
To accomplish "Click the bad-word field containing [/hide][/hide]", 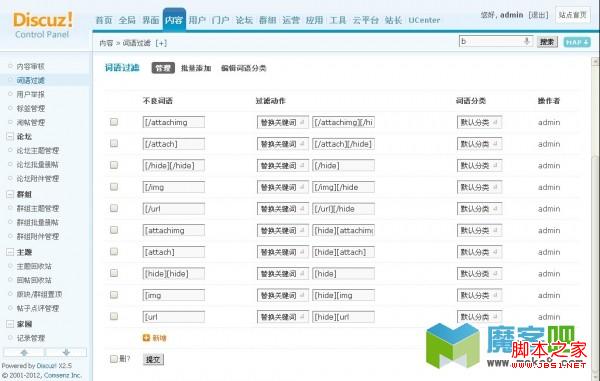I will pos(174,166).
